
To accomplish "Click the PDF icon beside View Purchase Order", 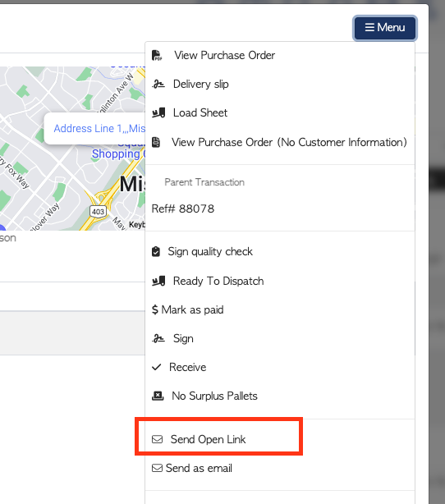I will pyautogui.click(x=157, y=55).
